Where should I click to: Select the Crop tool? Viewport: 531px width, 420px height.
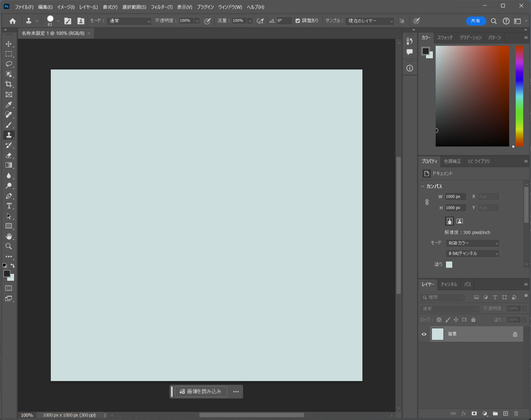coord(9,84)
